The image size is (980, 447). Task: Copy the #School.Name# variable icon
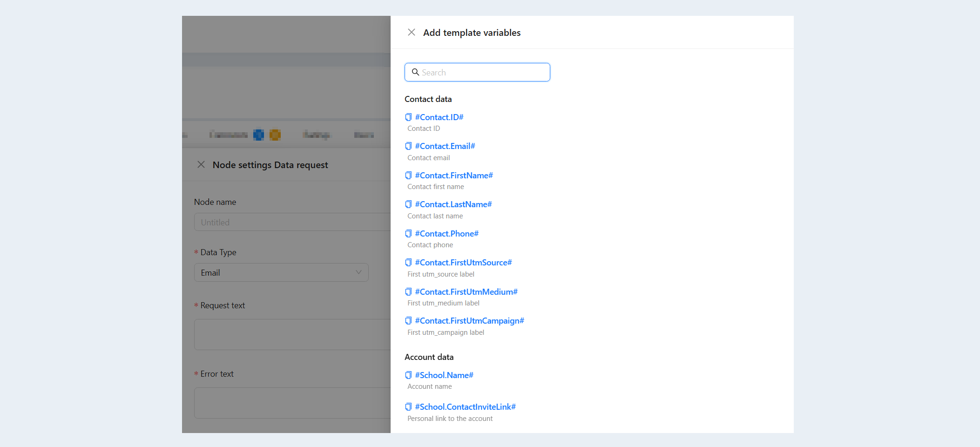point(408,375)
